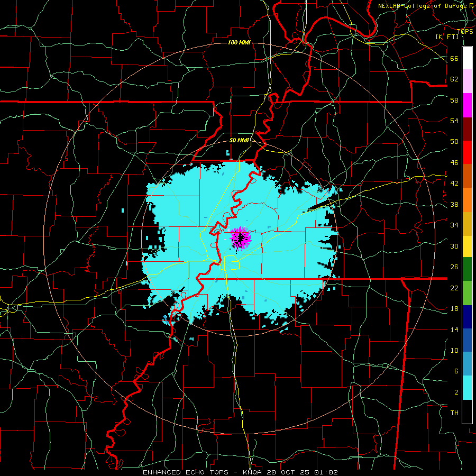This screenshot has width=476, height=476.
Task: Click the TH threshold legend label
Action: tap(454, 413)
